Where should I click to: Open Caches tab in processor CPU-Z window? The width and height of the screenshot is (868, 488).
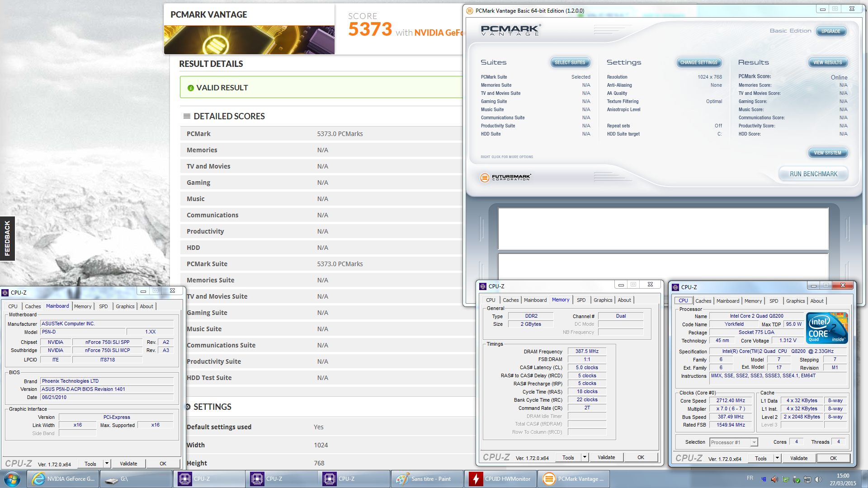click(x=703, y=301)
